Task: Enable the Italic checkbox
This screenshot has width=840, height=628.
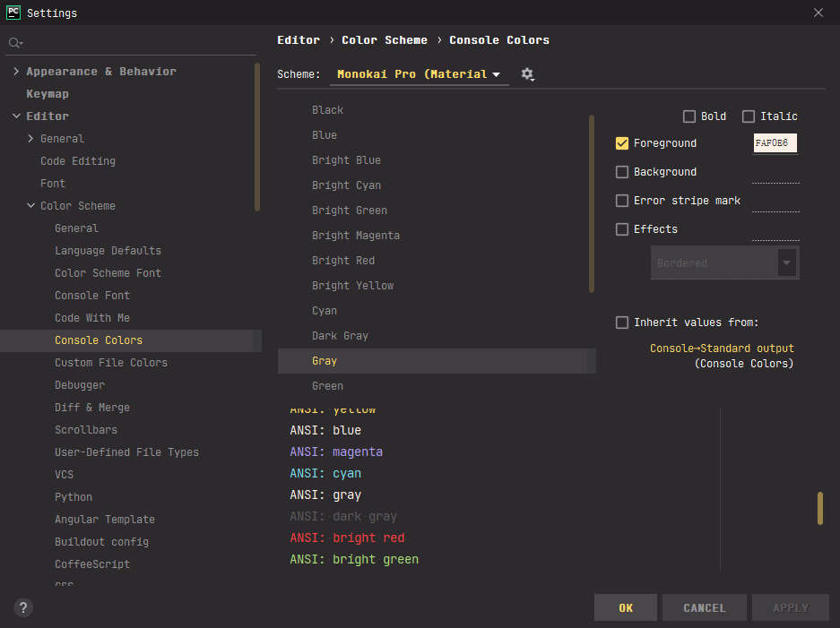Action: [x=749, y=116]
